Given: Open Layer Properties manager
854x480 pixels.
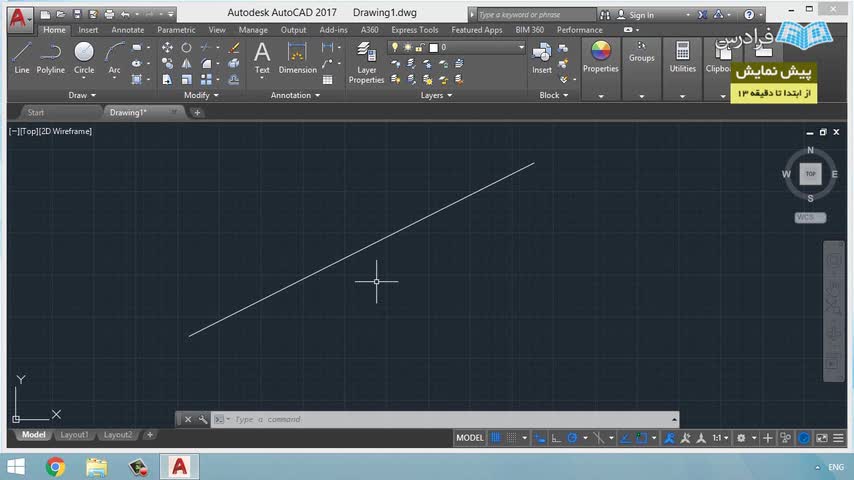Looking at the screenshot, I should point(367,63).
